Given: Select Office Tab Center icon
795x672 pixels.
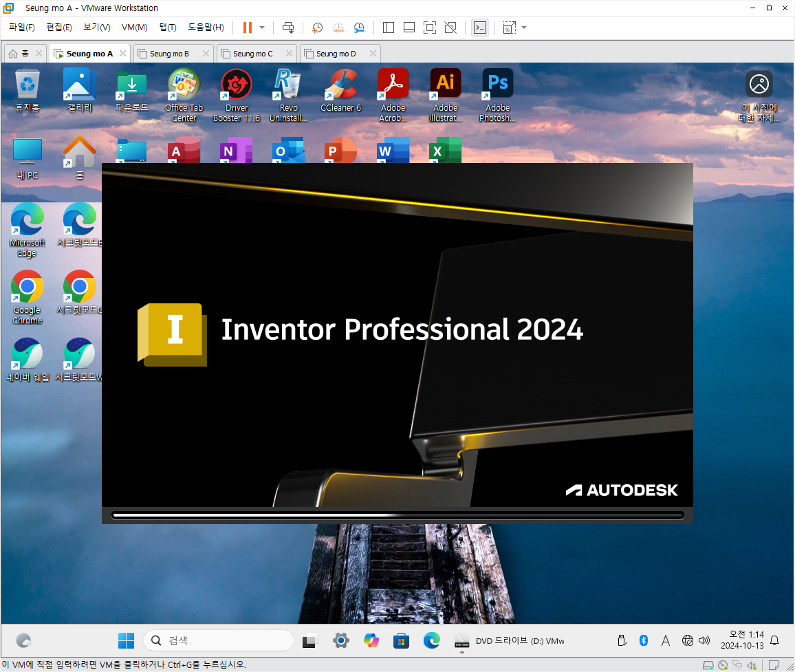Looking at the screenshot, I should point(184,96).
